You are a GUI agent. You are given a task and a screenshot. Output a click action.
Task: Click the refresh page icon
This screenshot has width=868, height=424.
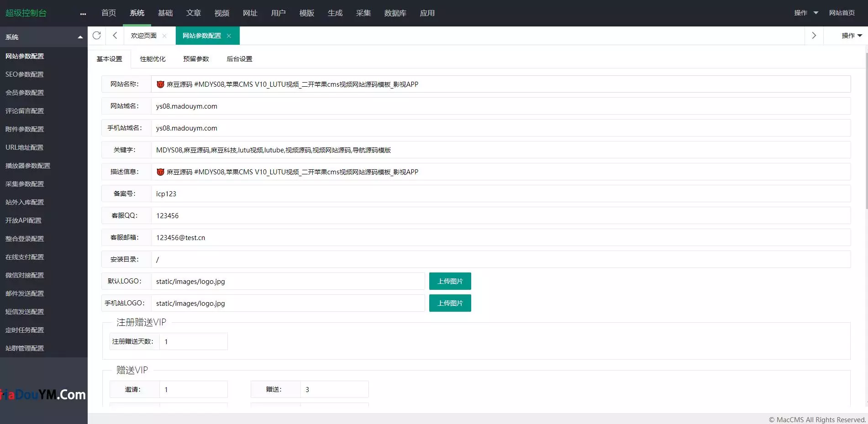[96, 36]
